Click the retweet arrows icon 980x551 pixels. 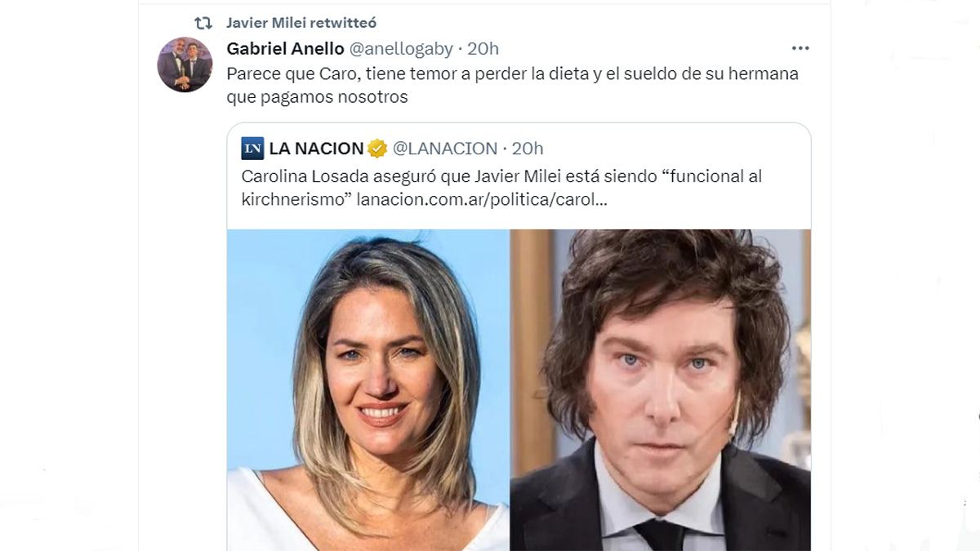[x=203, y=23]
